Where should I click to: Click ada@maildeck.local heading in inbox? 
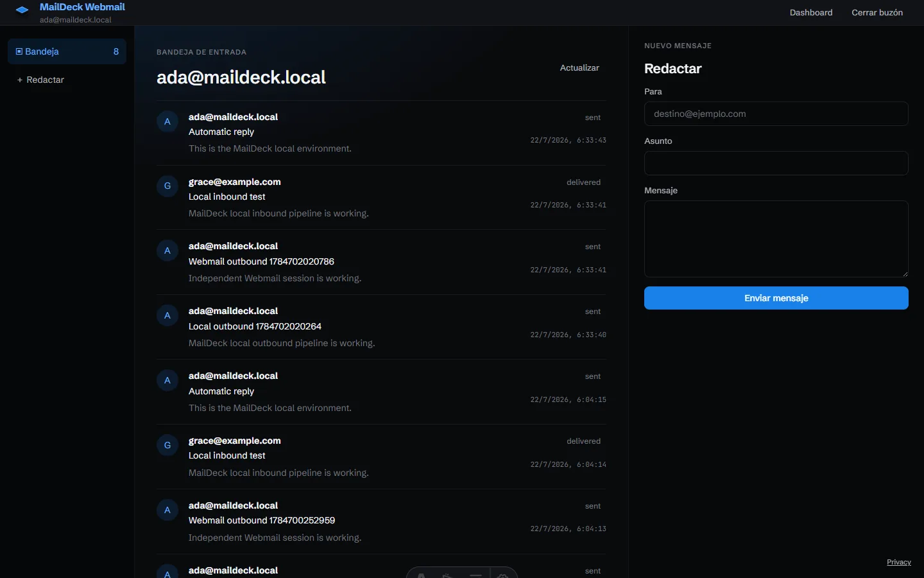(x=241, y=78)
